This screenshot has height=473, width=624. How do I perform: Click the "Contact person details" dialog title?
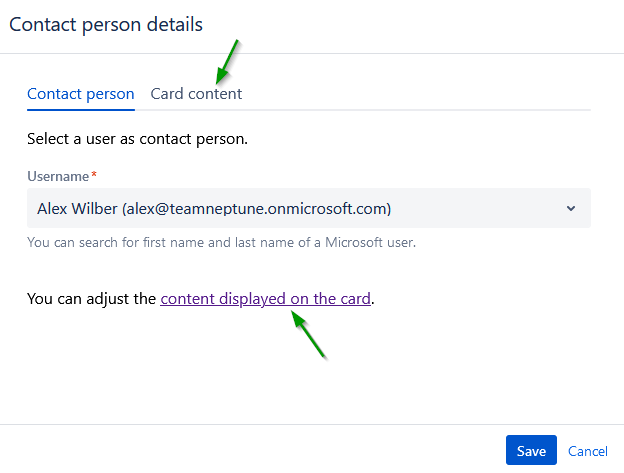click(x=106, y=23)
